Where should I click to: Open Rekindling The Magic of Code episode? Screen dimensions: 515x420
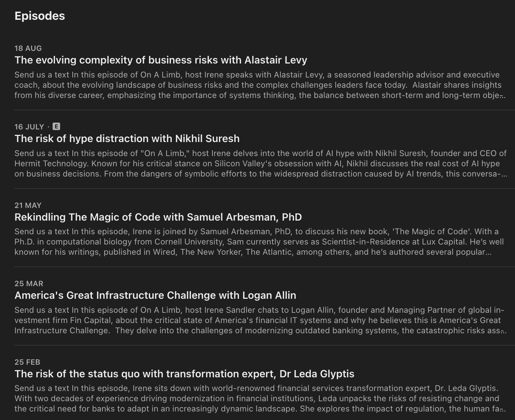pos(158,217)
